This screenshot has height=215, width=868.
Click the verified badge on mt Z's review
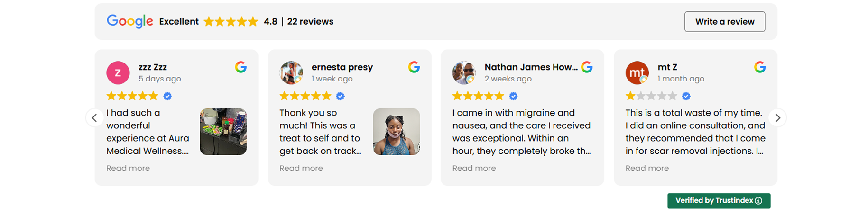686,96
